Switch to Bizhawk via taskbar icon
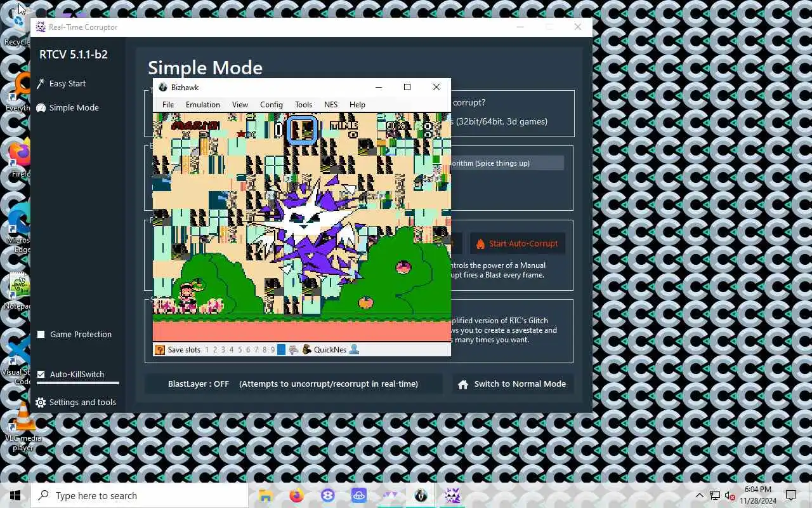The width and height of the screenshot is (812, 508). [x=421, y=495]
